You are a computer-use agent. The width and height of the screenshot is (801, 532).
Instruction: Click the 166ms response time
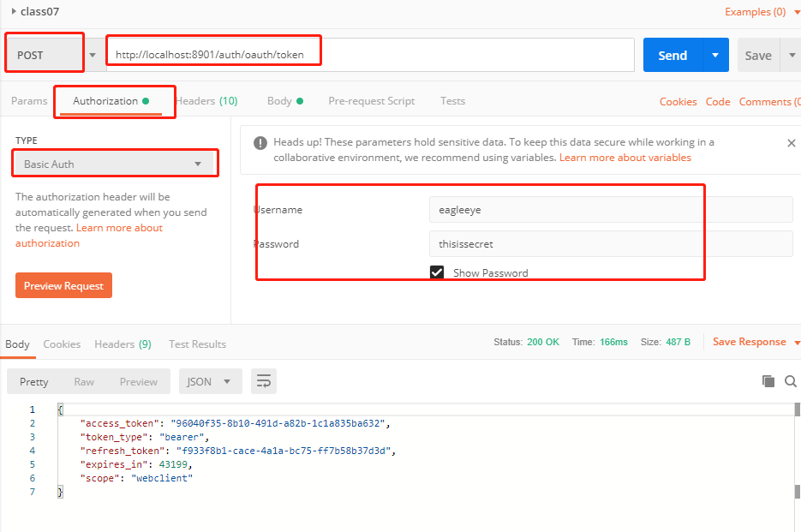click(x=613, y=342)
